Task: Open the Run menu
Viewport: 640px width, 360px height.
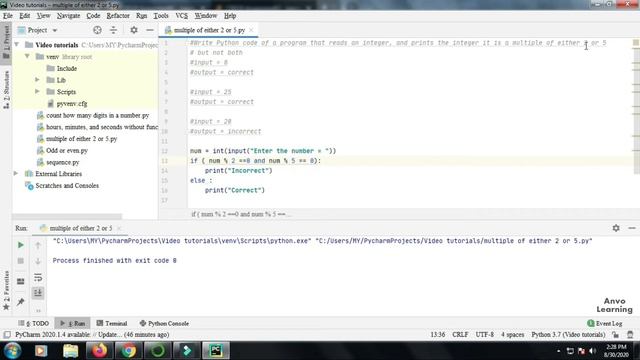Action: [141, 16]
